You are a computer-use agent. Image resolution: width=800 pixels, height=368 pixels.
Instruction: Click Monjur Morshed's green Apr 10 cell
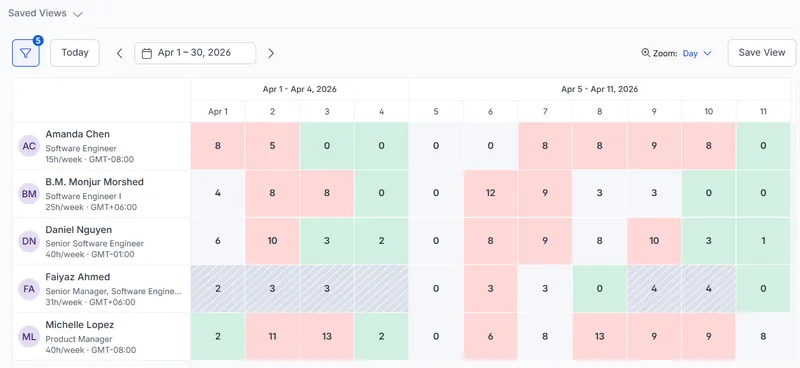[709, 193]
